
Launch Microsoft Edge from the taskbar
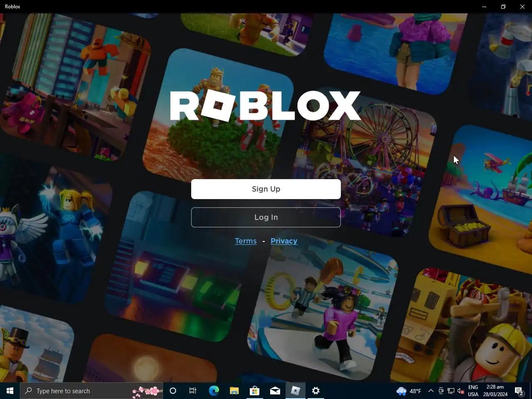[x=214, y=391]
